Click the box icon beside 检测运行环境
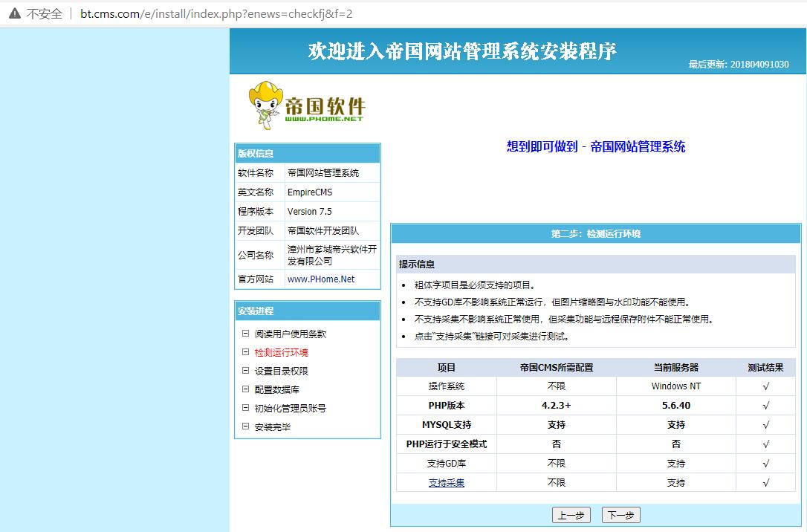This screenshot has height=532, width=807. (x=245, y=352)
